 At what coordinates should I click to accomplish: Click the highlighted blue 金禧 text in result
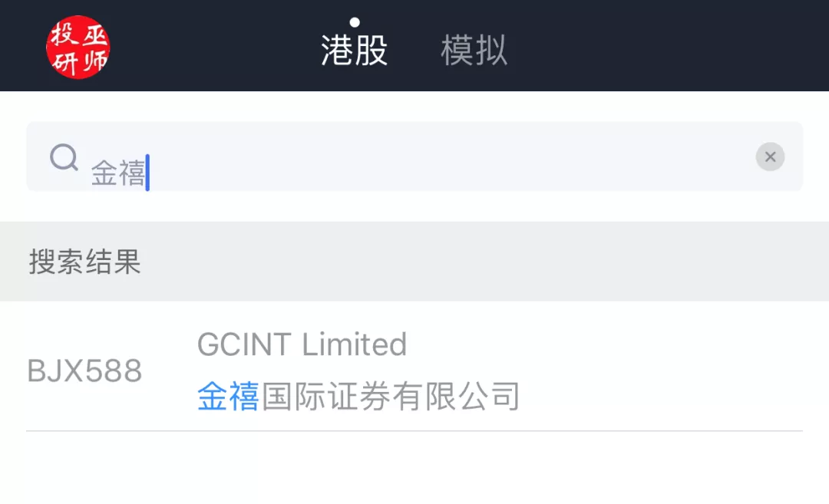(x=228, y=397)
